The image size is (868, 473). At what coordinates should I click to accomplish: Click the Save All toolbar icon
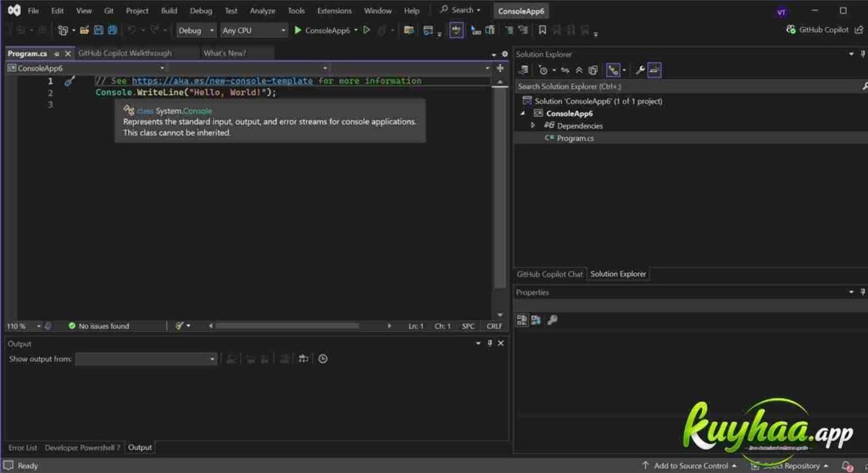point(113,31)
